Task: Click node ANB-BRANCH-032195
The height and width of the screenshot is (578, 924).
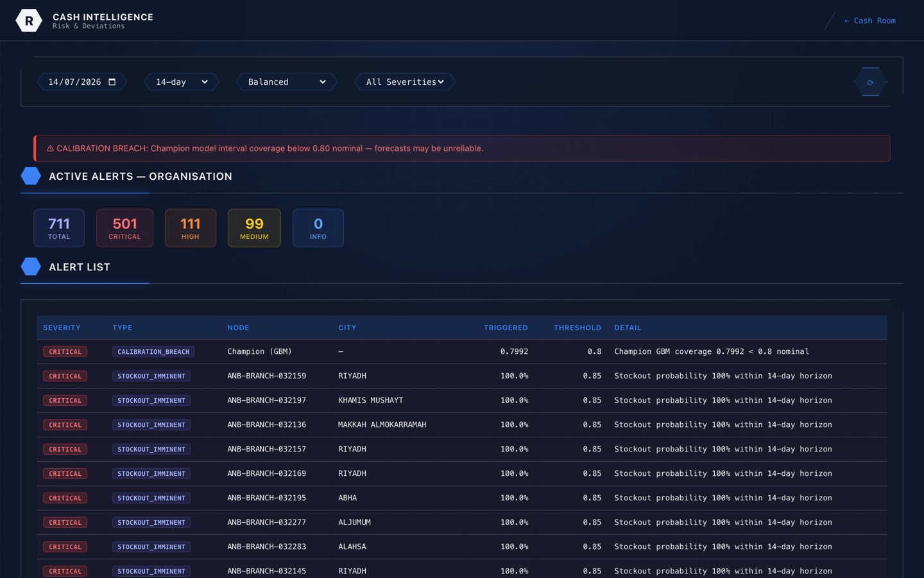Action: click(266, 498)
